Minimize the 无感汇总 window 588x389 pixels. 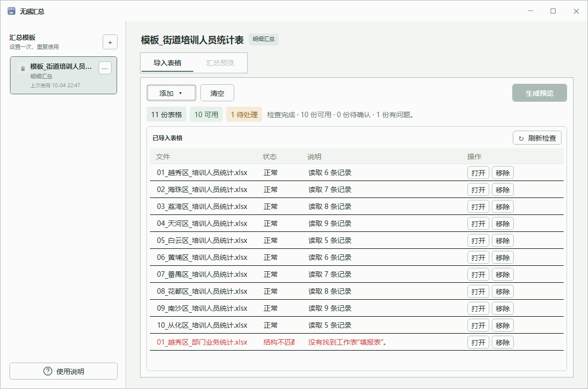(x=531, y=11)
